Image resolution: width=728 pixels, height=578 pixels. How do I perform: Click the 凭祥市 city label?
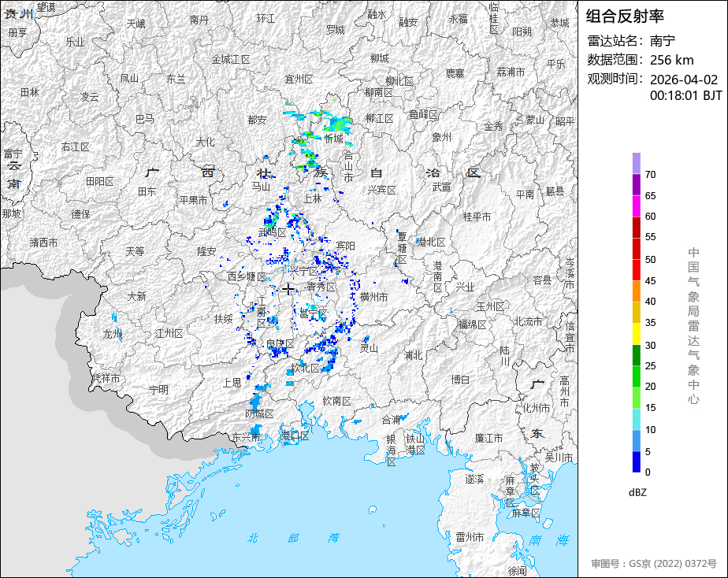point(106,379)
